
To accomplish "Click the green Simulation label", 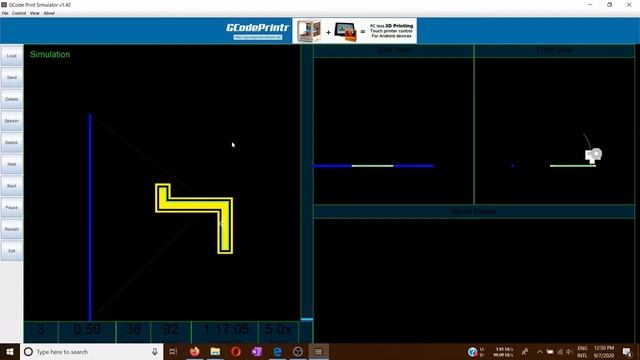I will click(x=50, y=54).
